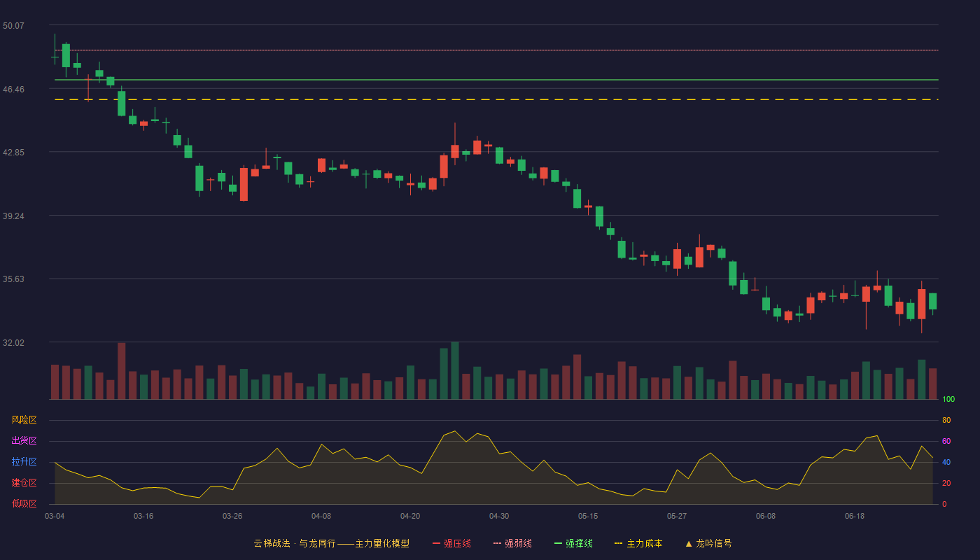The height and width of the screenshot is (560, 980).
Task: Click the blue 40 indicator scale value
Action: point(946,462)
